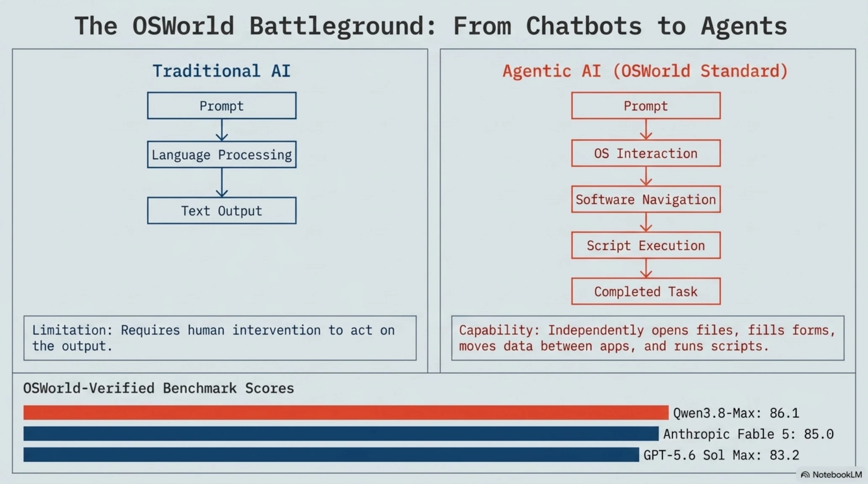
Task: Click the "Text Output" box
Action: click(x=222, y=210)
